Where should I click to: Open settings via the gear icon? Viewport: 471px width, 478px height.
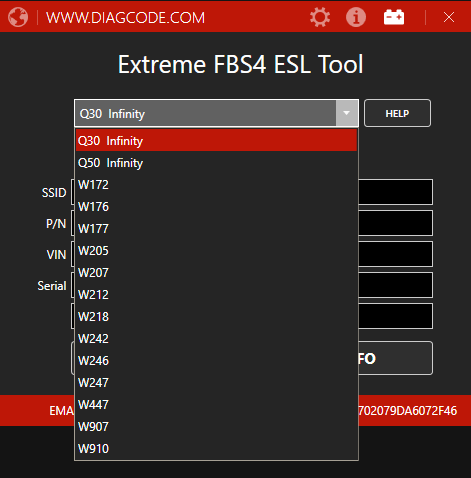(x=320, y=17)
